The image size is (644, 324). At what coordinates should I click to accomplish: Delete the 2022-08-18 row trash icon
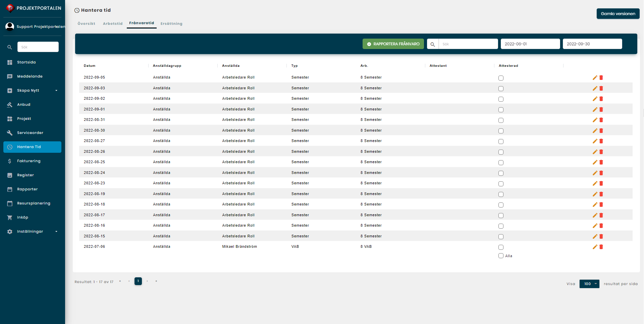601,204
